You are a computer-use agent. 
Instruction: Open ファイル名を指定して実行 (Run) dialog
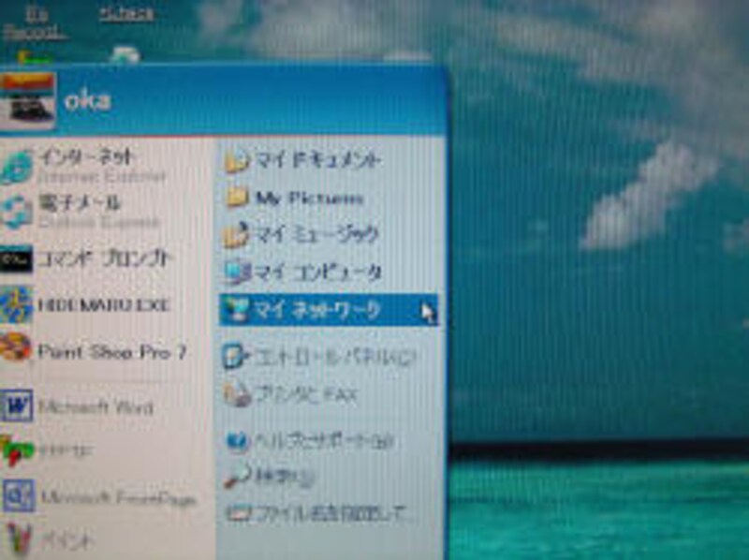[x=316, y=514]
